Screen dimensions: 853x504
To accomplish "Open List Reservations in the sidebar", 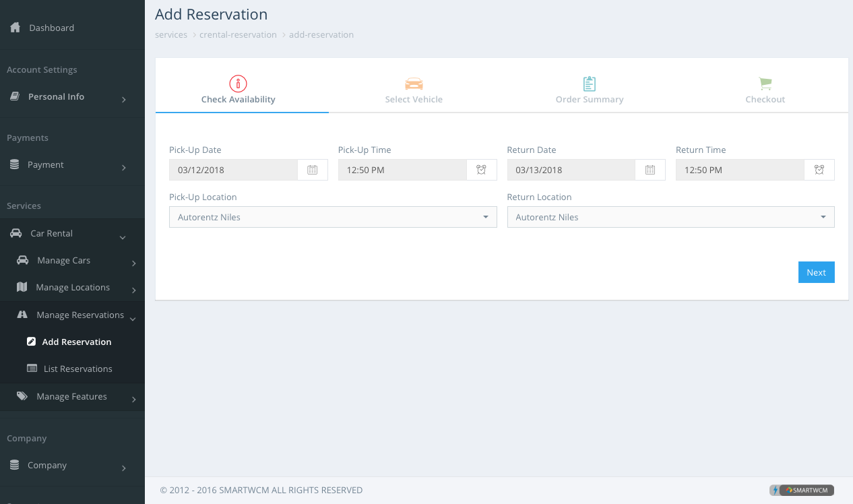I will (77, 369).
